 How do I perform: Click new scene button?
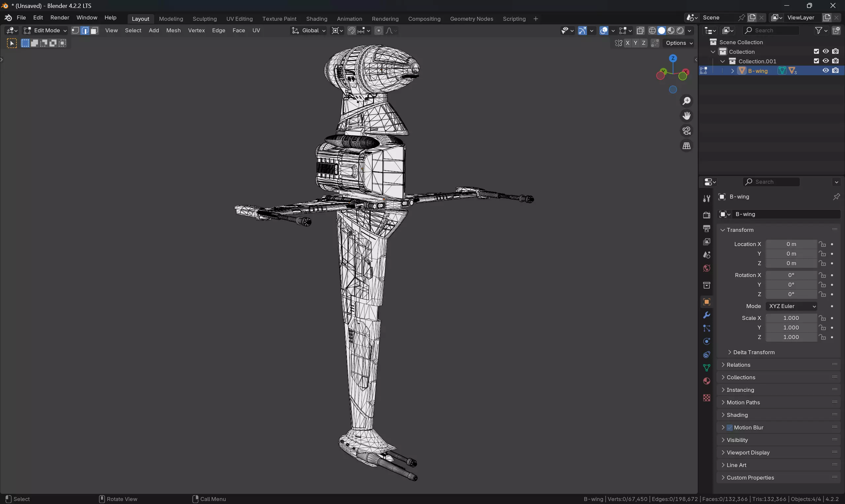tap(752, 18)
